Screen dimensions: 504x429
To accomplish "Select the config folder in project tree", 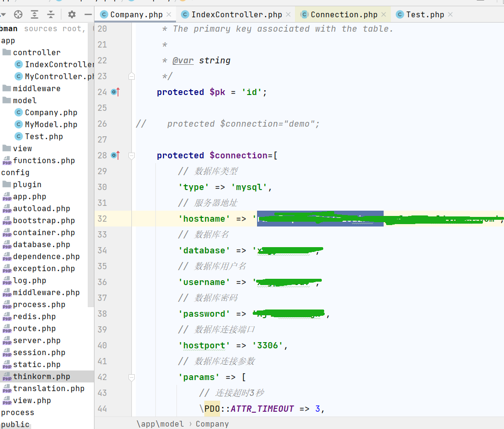I will tap(15, 172).
